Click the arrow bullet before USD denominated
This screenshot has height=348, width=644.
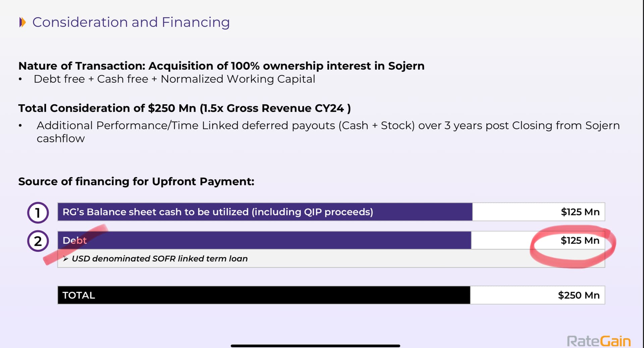pyautogui.click(x=65, y=258)
